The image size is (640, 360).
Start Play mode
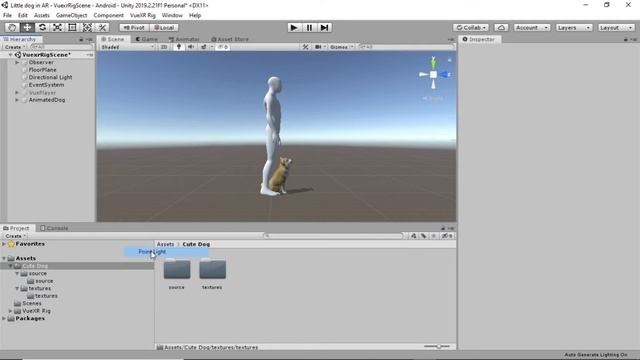tap(293, 27)
